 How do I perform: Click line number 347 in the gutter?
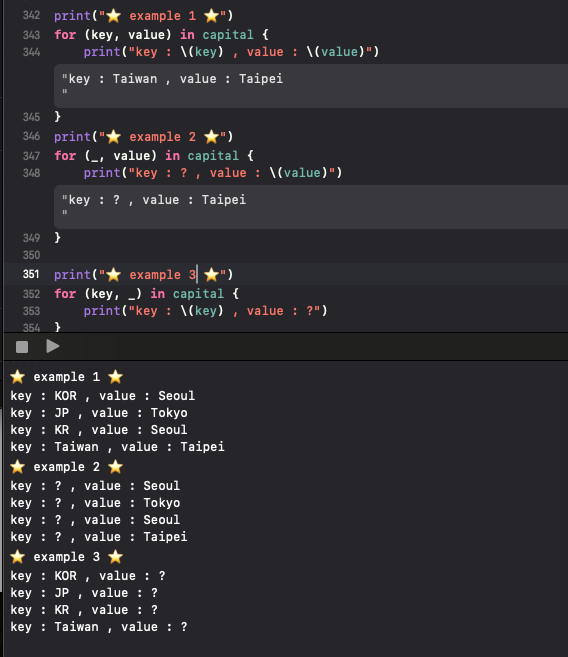click(31, 156)
